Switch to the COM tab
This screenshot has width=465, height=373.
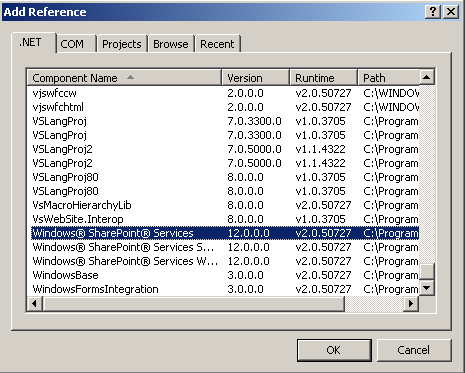[76, 44]
